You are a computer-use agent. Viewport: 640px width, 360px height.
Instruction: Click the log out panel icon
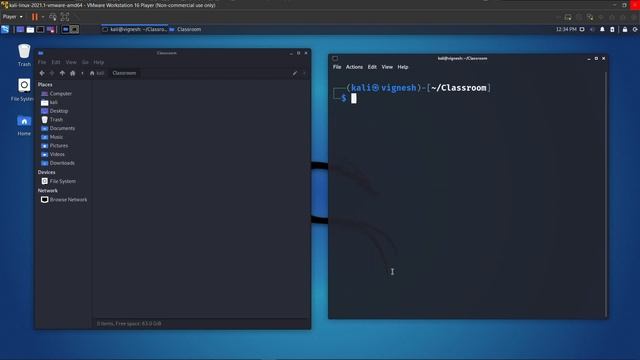click(635, 29)
